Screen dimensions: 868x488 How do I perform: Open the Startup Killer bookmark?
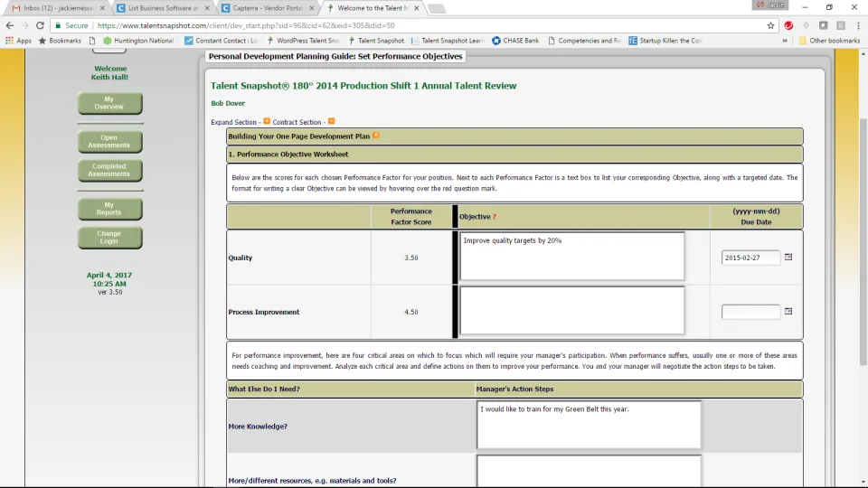point(665,41)
